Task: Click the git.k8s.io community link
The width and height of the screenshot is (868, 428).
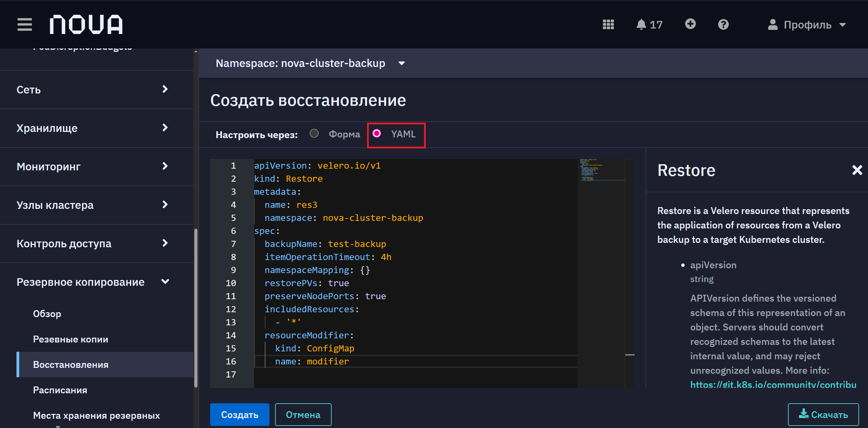Action: coord(773,384)
